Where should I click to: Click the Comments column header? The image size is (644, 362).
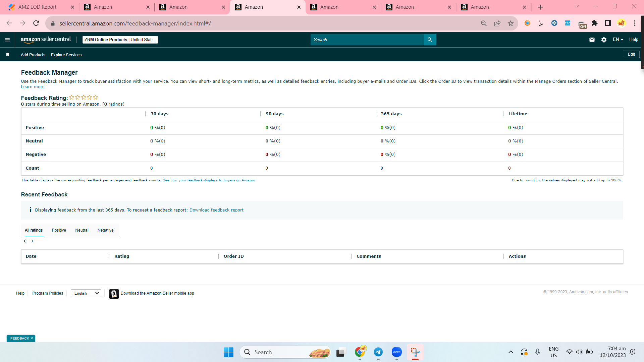pos(369,256)
